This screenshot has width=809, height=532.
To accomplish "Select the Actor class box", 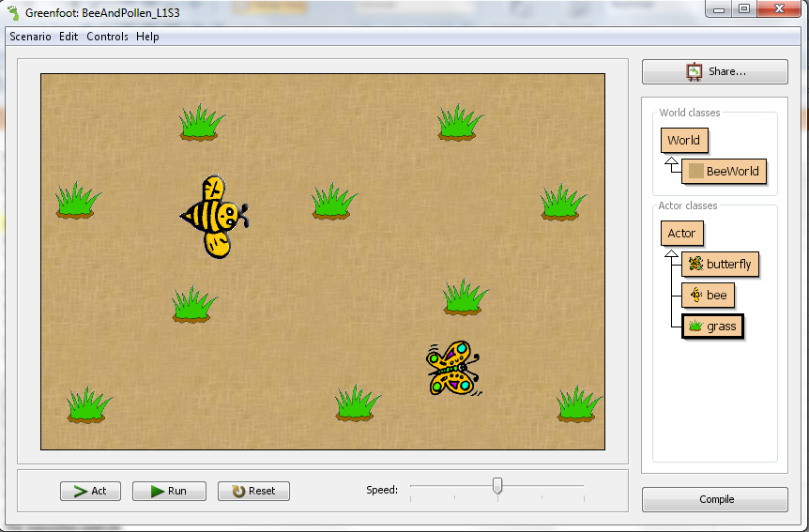I will point(681,234).
